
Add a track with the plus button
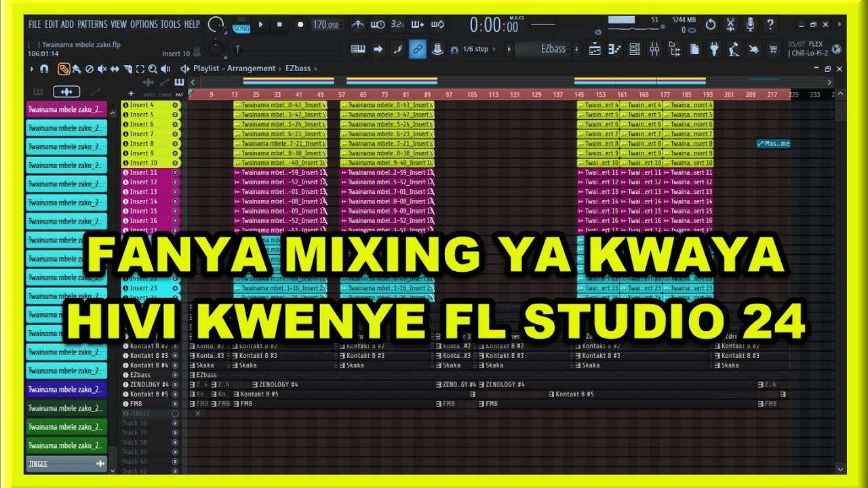pyautogui.click(x=131, y=94)
